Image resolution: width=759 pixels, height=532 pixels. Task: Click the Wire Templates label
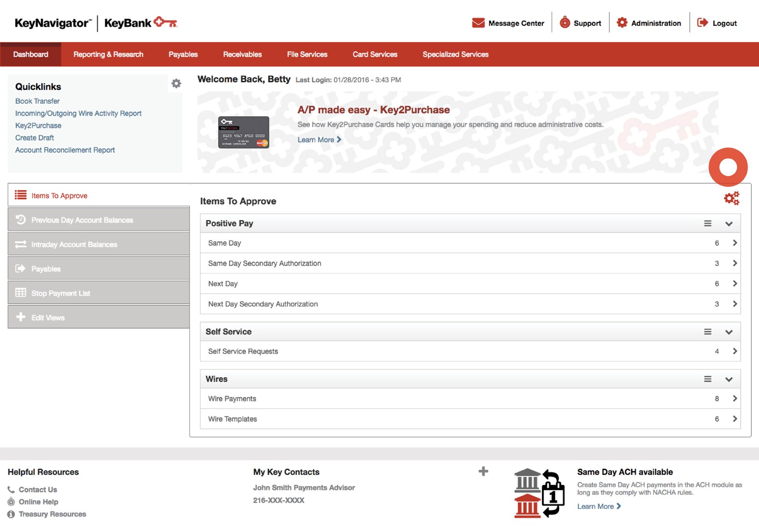point(232,418)
